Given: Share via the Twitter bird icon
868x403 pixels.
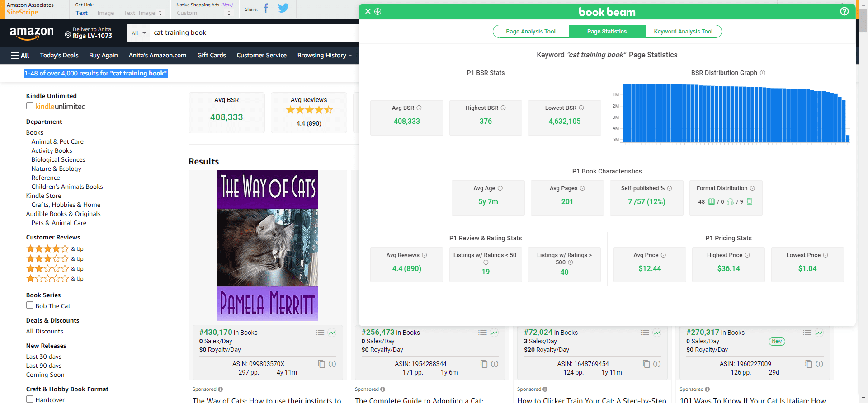Looking at the screenshot, I should 283,8.
